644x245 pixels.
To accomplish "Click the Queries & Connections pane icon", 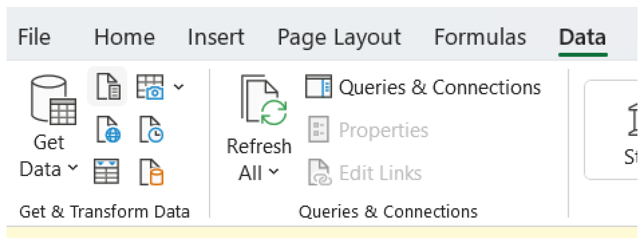I will pos(318,87).
